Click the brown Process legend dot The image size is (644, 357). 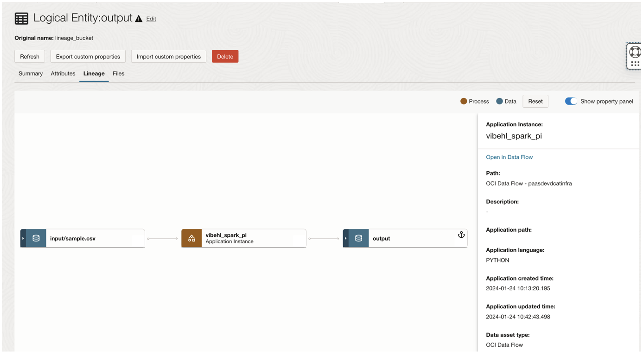tap(464, 101)
